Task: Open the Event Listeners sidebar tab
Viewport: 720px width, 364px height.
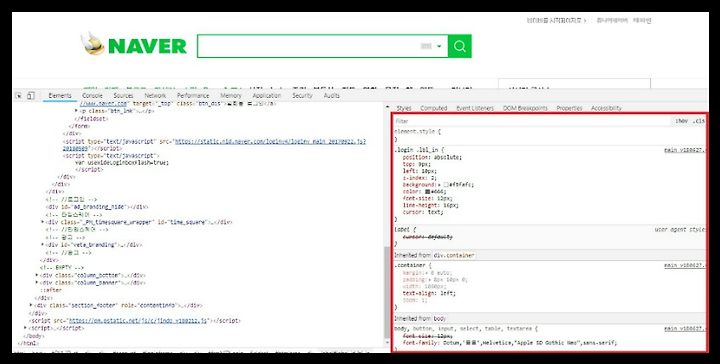Action: 475,108
